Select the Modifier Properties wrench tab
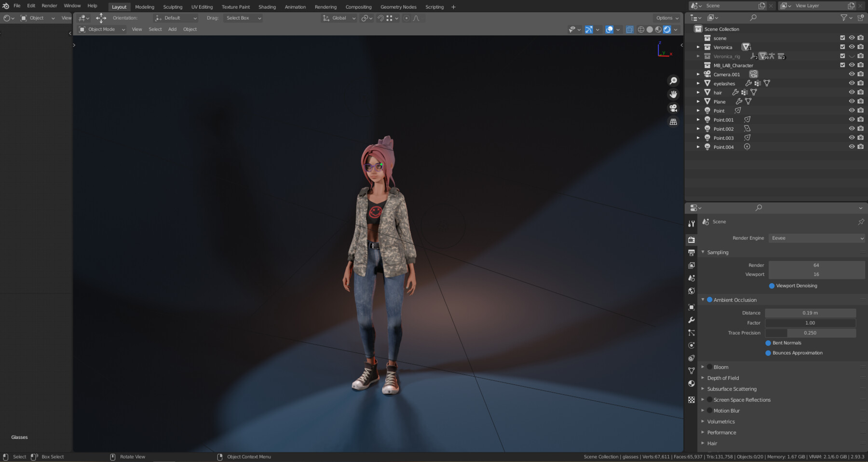Viewport: 868px width, 462px height. pos(692,320)
